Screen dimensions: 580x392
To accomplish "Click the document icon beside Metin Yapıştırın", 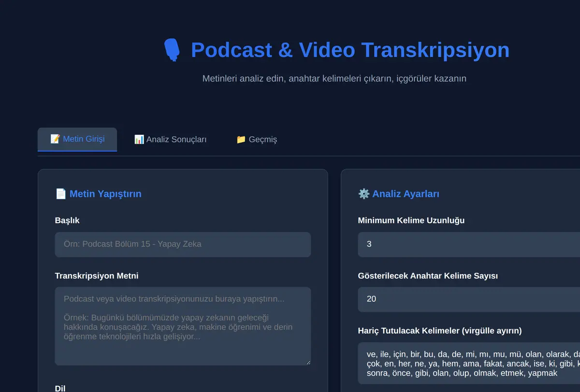I will (x=60, y=194).
